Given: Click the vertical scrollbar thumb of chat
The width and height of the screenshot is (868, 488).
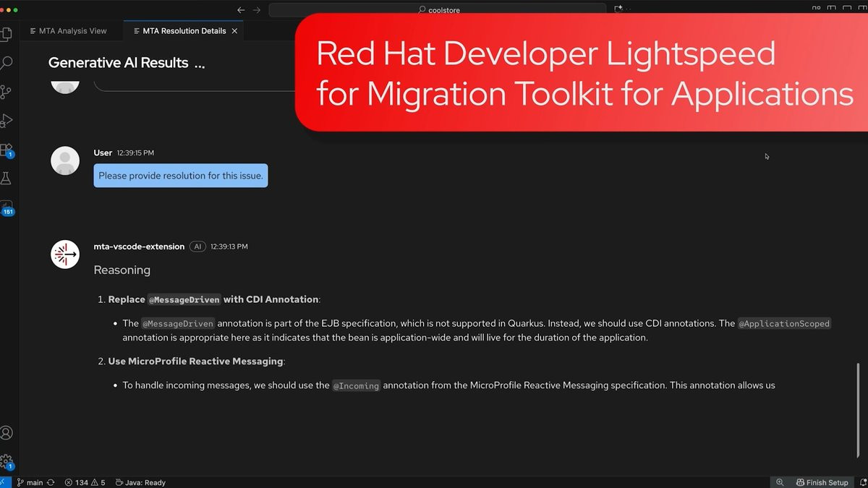Looking at the screenshot, I should click(x=859, y=409).
